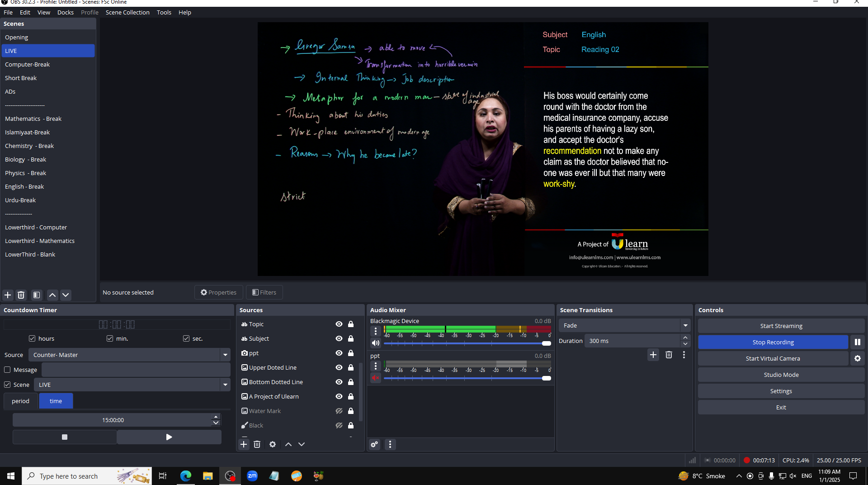Add a new scene with plus icon
Image resolution: width=868 pixels, height=485 pixels.
point(8,295)
